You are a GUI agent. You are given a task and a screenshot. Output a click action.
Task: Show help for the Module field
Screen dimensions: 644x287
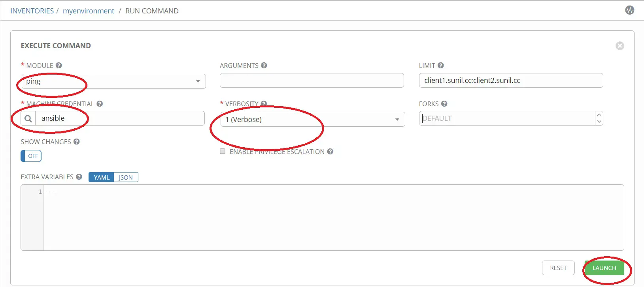pos(59,66)
